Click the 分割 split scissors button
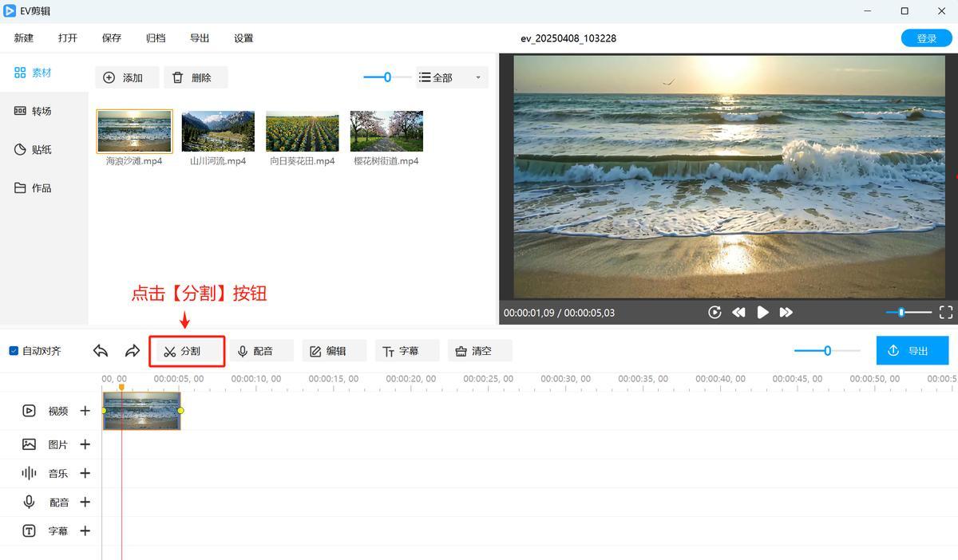This screenshot has height=560, width=958. [187, 351]
